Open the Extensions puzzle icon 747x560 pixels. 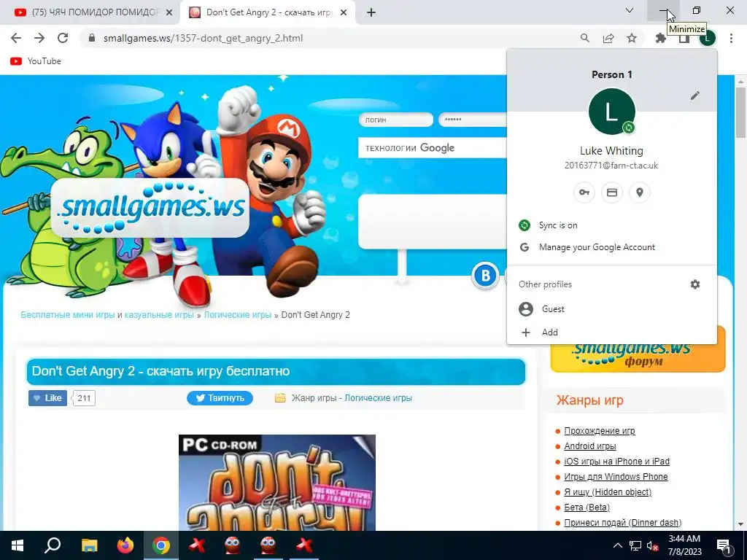coord(661,38)
